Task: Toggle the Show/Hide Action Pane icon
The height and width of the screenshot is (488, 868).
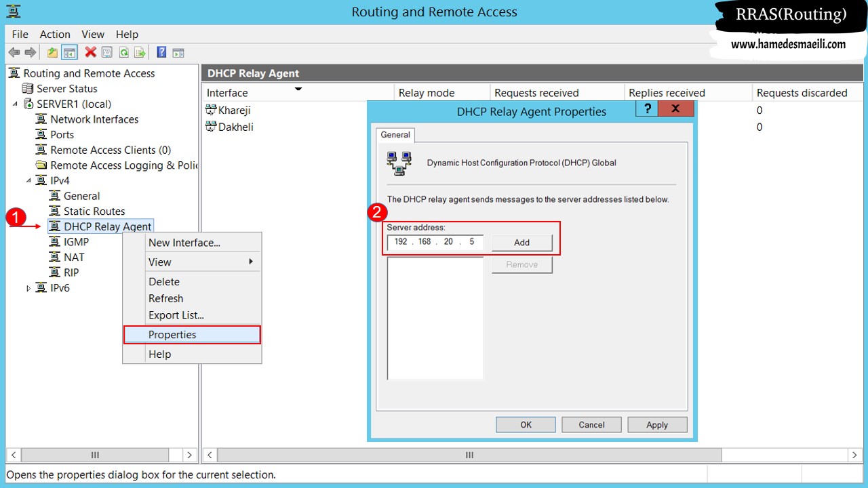Action: [x=178, y=52]
